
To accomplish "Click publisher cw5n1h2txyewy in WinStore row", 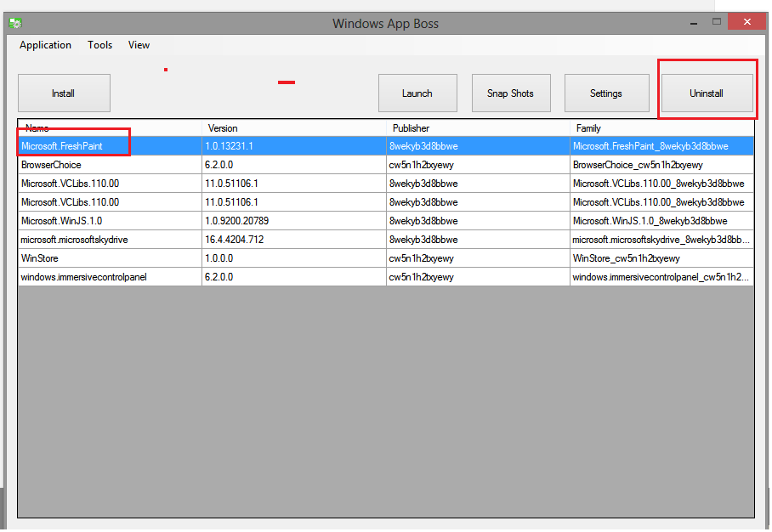I will 478,258.
